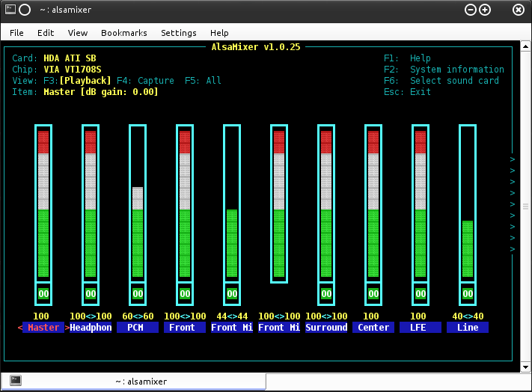Click the terminal icon in the bottom tab

click(16, 381)
